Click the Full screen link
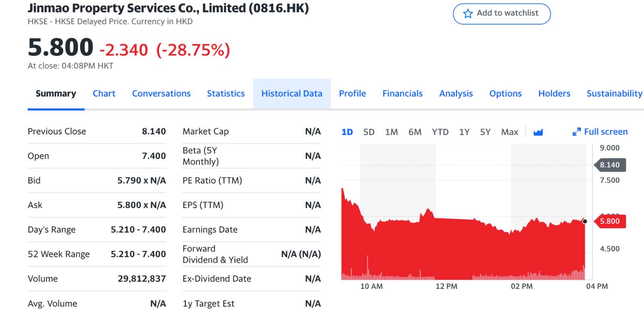 pyautogui.click(x=600, y=132)
